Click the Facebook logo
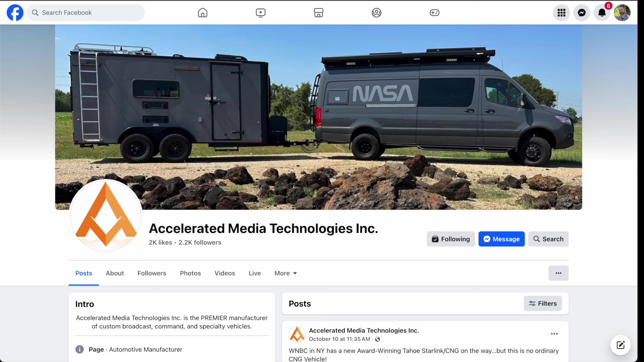Screen dimensions: 644x362 pos(15,13)
